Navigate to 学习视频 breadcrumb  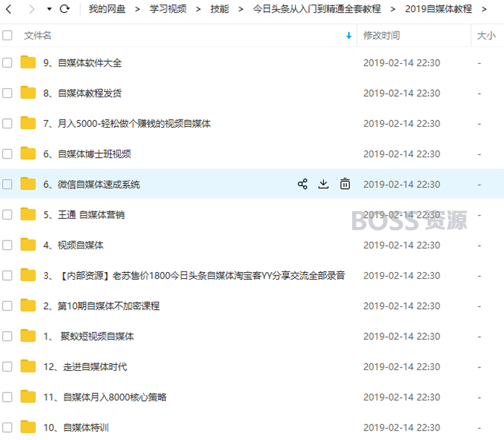168,9
